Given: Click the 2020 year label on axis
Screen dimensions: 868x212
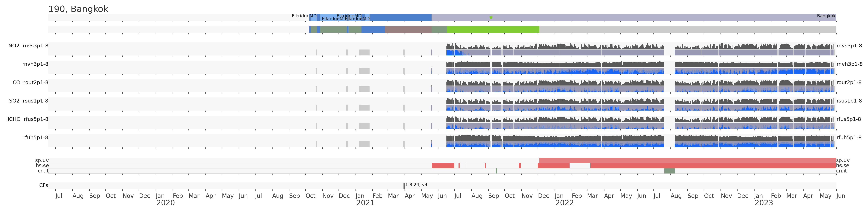Looking at the screenshot, I should click(x=166, y=203).
